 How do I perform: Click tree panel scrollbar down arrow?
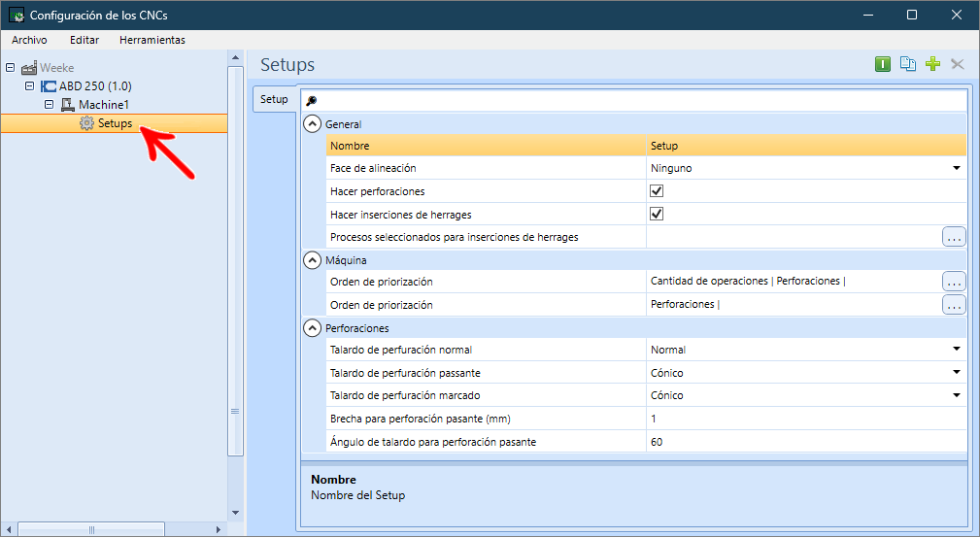(236, 513)
